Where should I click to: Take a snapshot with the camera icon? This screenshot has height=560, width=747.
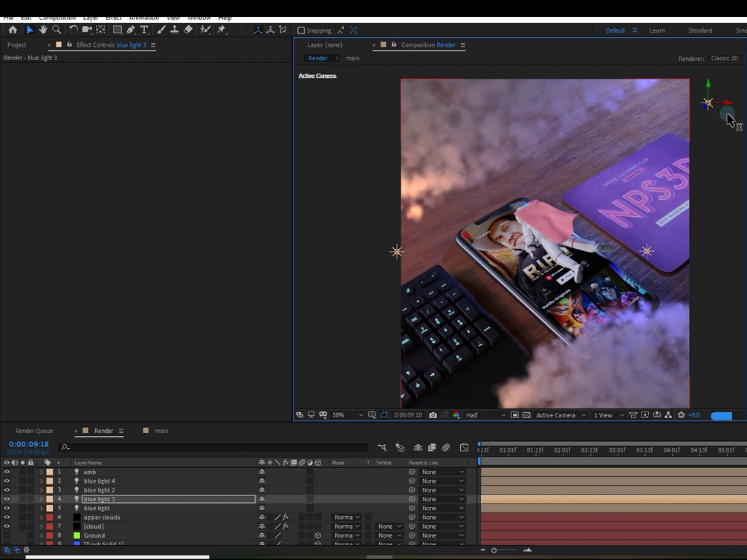[433, 415]
